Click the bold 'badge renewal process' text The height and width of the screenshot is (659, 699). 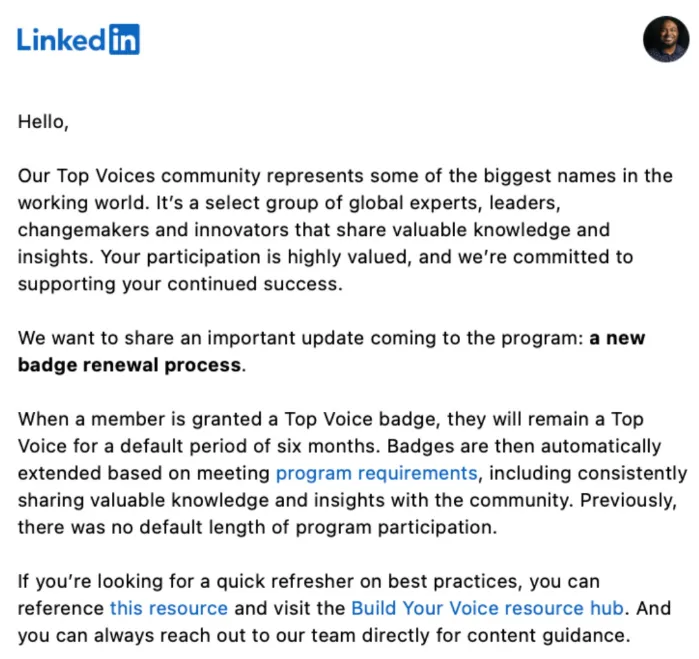129,364
